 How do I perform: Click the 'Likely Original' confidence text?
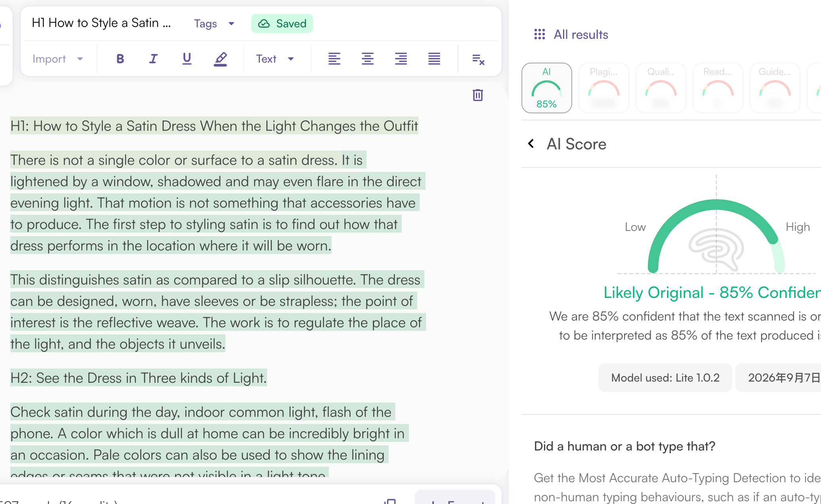tap(712, 292)
